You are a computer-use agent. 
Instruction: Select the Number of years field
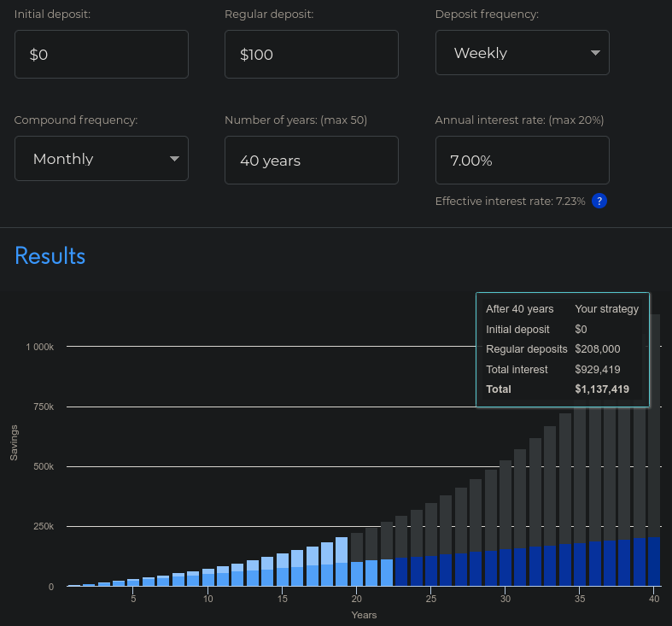click(x=311, y=161)
